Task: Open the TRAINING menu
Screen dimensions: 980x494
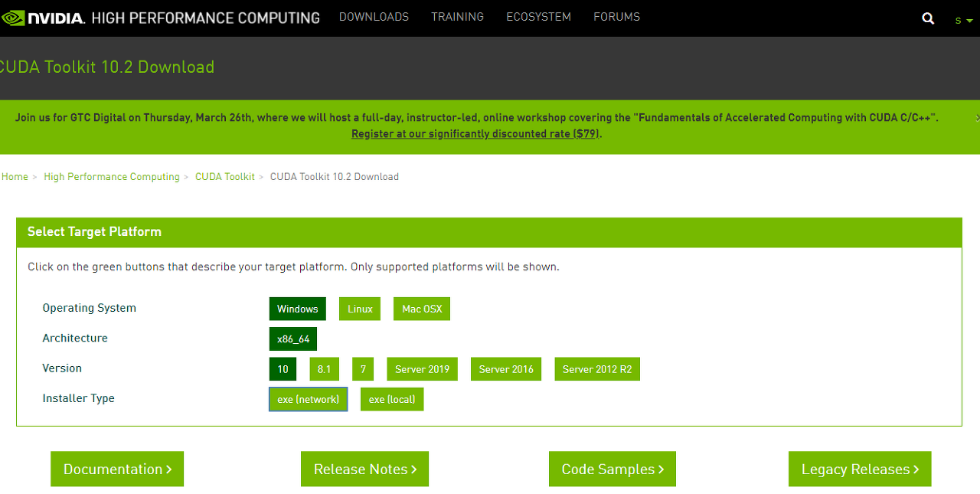Action: click(x=457, y=17)
